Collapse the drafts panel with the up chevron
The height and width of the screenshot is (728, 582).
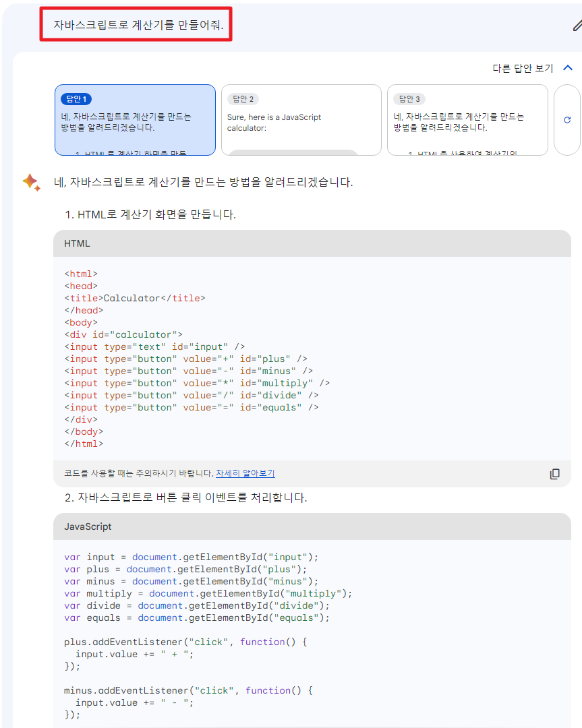(568, 67)
